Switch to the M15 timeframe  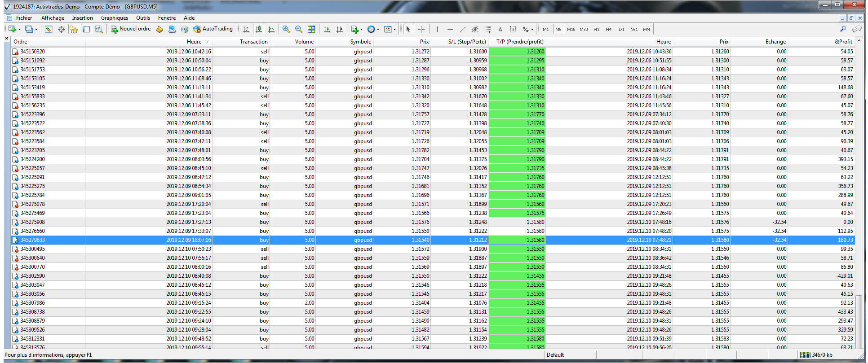(571, 29)
